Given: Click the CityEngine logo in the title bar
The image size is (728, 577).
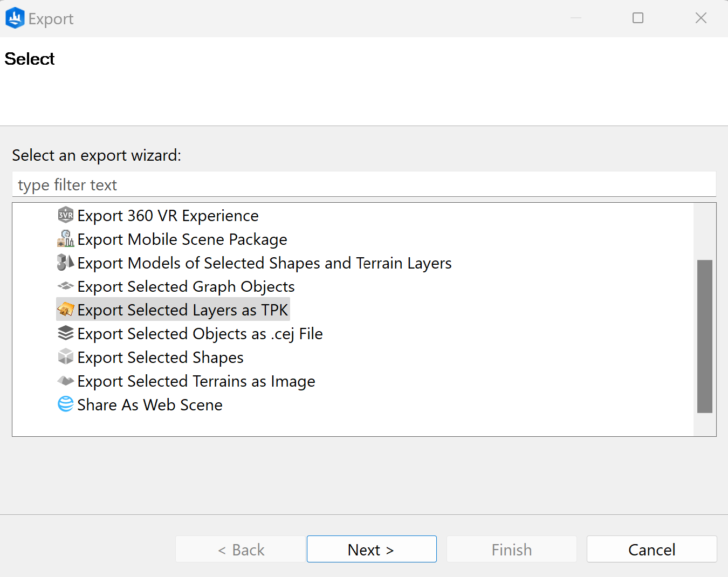Looking at the screenshot, I should pos(15,17).
